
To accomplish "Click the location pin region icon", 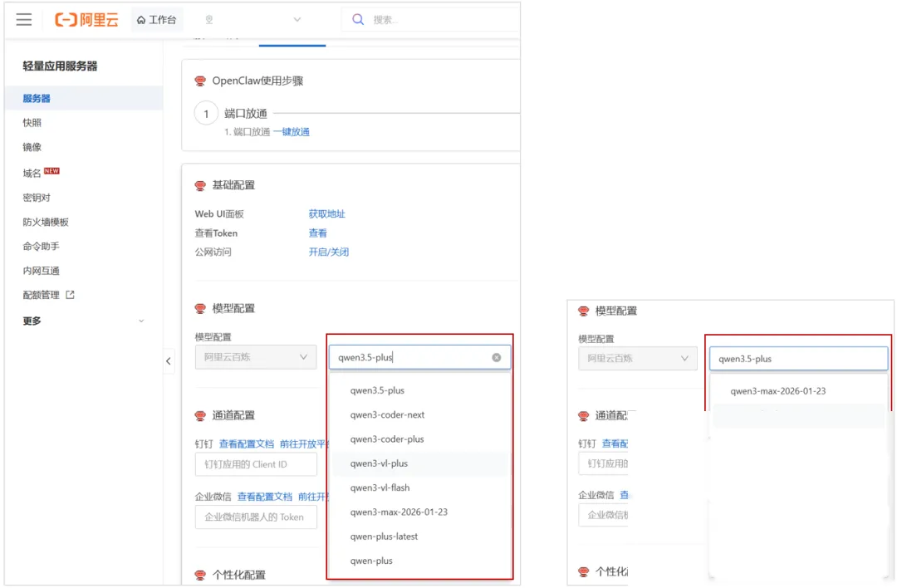I will (209, 19).
